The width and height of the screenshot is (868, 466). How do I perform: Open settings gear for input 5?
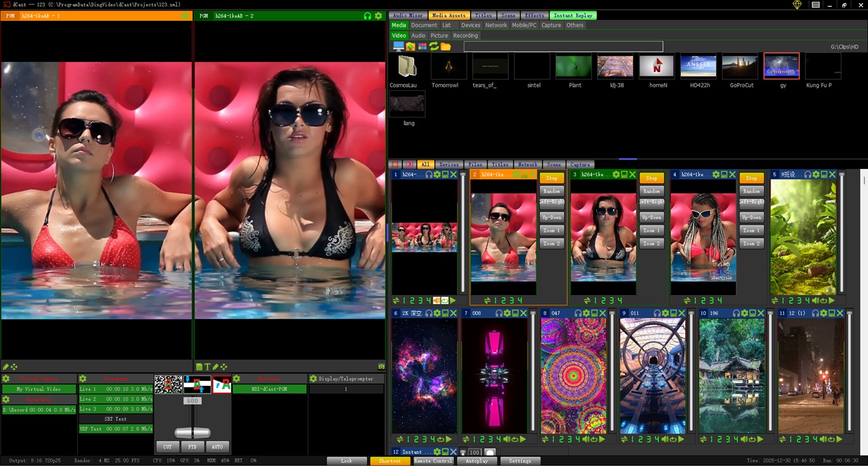[x=816, y=175]
